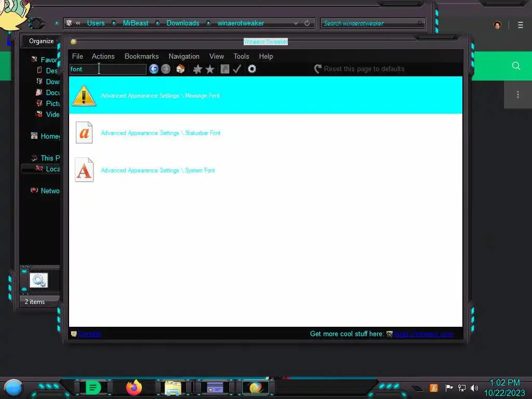Image resolution: width=532 pixels, height=399 pixels.
Task: Open the File menu
Action: click(77, 56)
